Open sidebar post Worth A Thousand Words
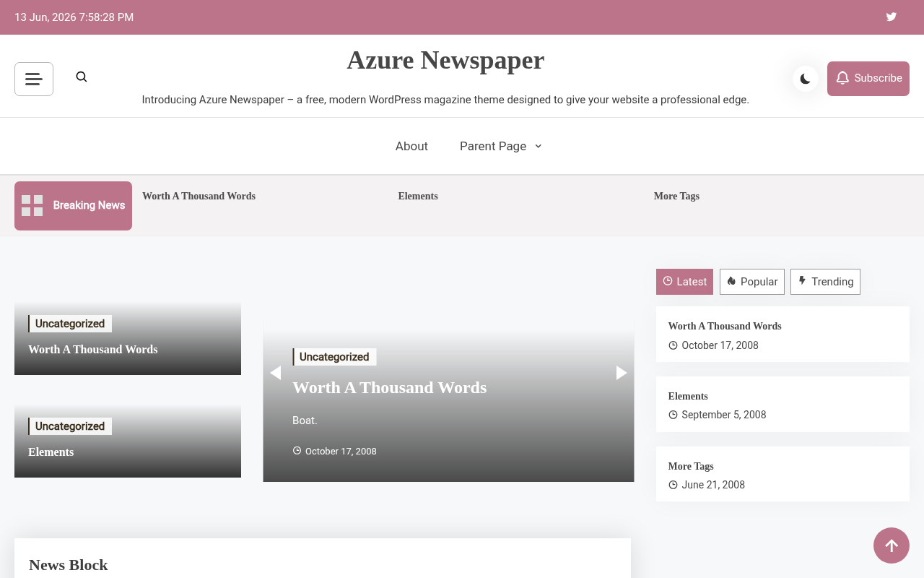The height and width of the screenshot is (578, 924). (725, 326)
